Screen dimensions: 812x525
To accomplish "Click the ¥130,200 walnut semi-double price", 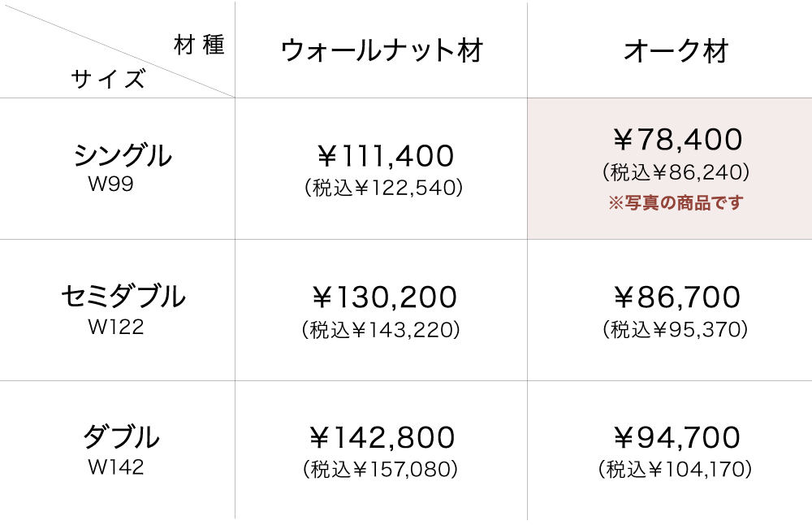I will pos(385,297).
